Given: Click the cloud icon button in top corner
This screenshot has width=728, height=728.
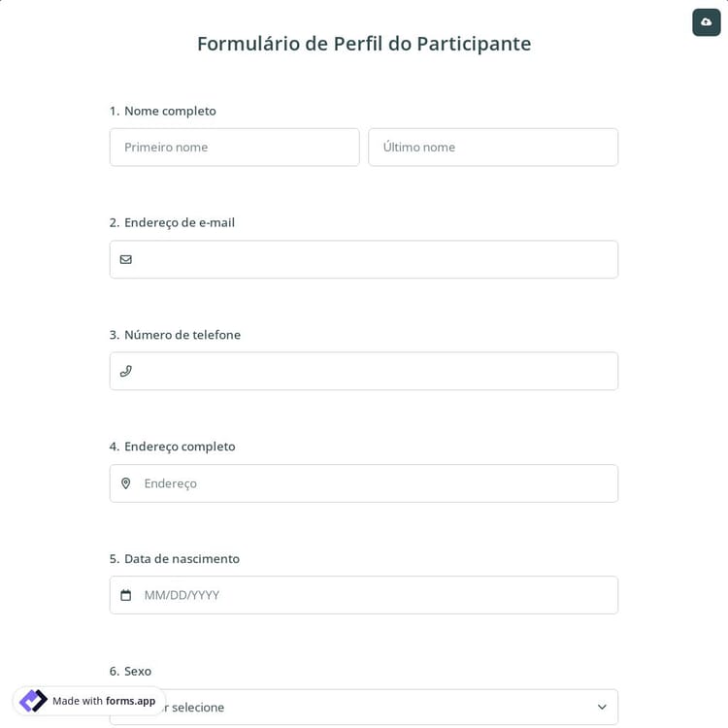Looking at the screenshot, I should [x=706, y=22].
